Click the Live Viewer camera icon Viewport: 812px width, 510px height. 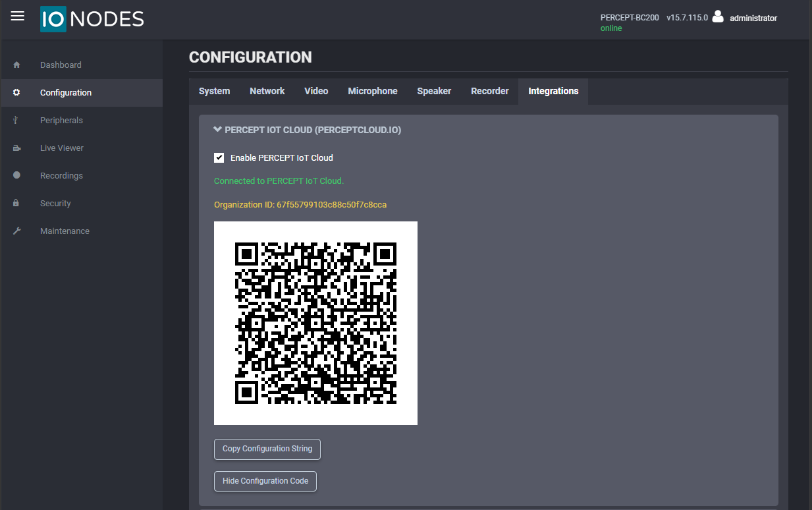(16, 148)
